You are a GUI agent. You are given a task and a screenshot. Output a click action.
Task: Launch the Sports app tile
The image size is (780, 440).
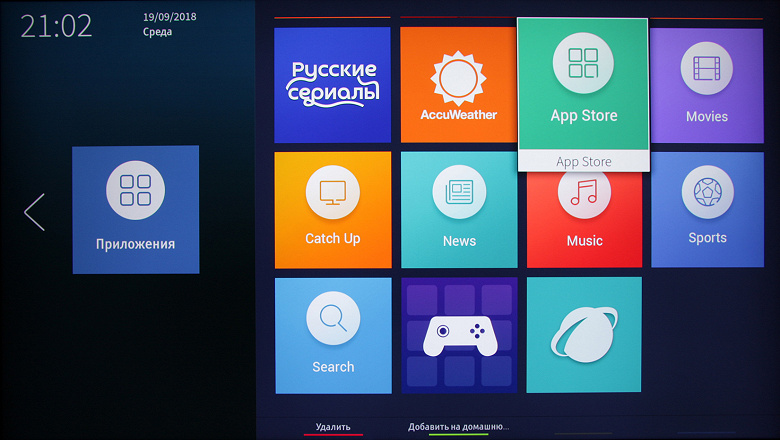[707, 210]
